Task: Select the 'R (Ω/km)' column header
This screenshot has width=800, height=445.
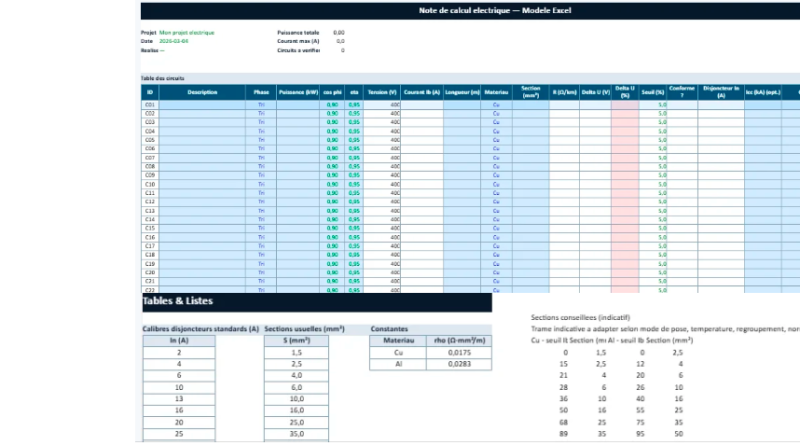Action: pos(564,92)
